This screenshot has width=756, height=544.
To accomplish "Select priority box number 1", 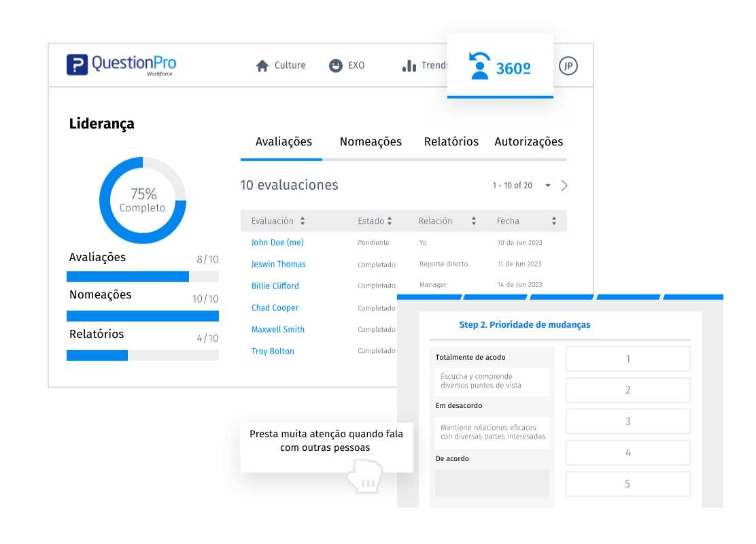I will coord(628,359).
